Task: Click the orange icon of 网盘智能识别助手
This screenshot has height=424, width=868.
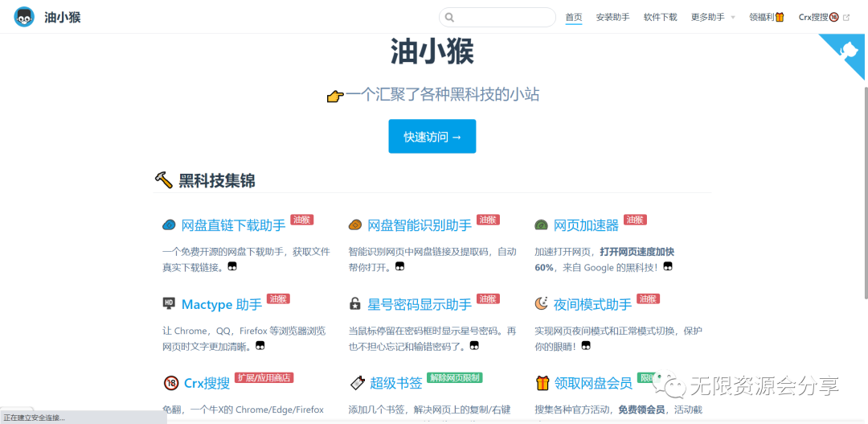Action: [x=355, y=225]
